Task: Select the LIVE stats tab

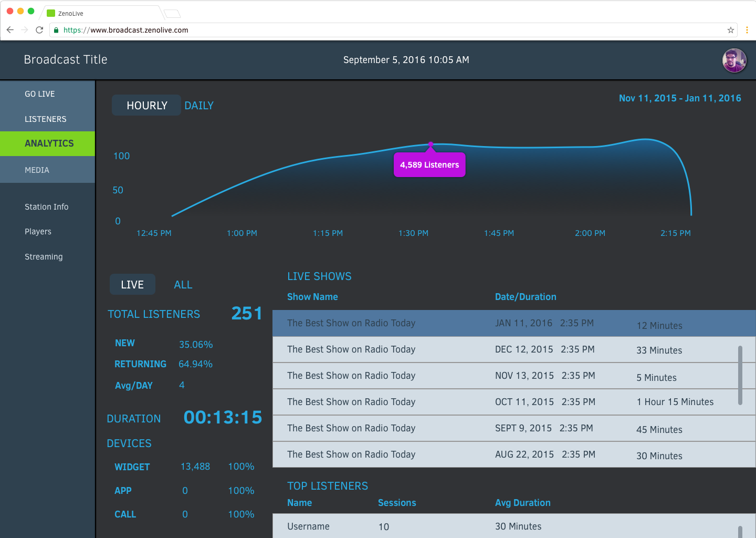Action: point(132,285)
